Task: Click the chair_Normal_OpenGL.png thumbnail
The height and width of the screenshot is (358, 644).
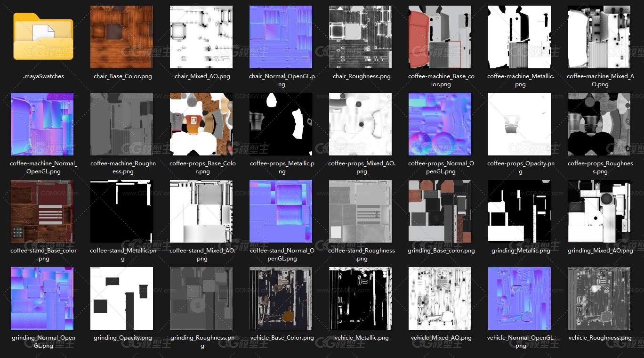Action: click(281, 37)
